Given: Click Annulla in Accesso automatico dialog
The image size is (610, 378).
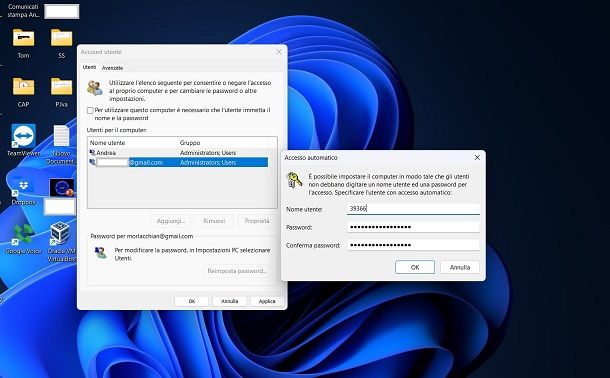Looking at the screenshot, I should coord(460,267).
